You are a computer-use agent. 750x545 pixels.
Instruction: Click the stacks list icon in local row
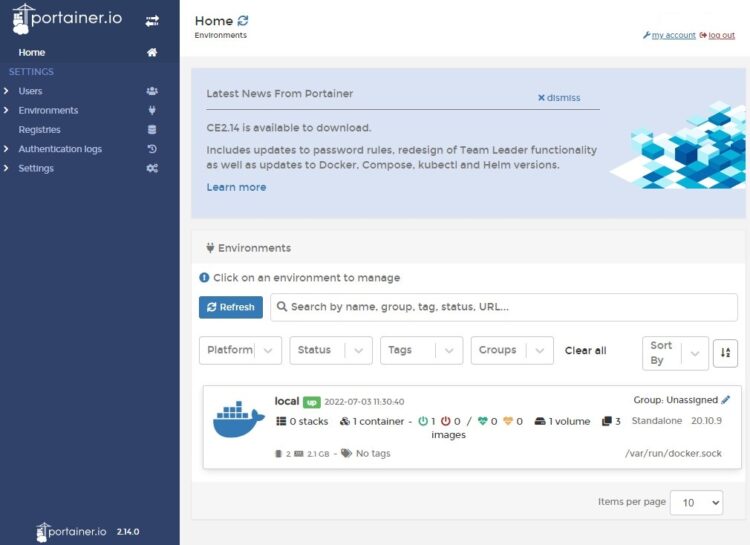(281, 421)
